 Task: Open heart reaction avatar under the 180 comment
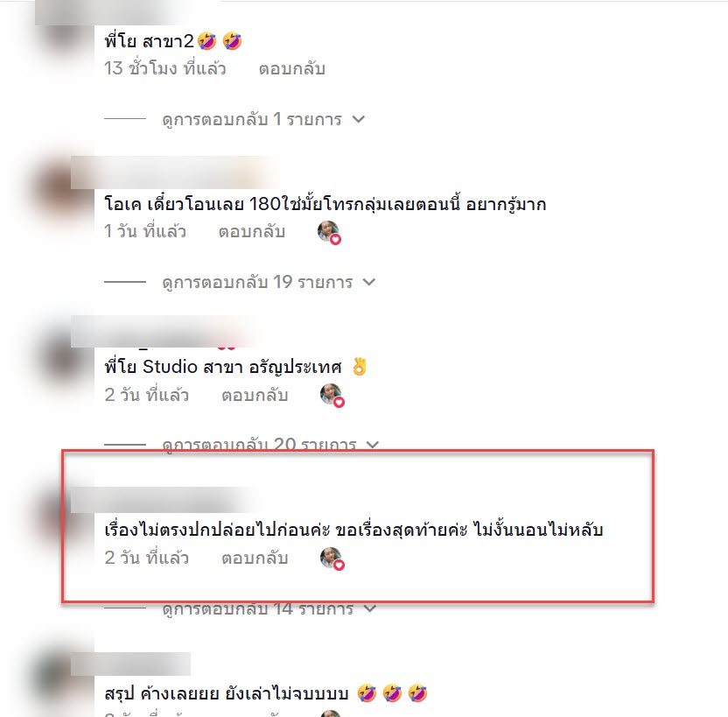point(329,232)
